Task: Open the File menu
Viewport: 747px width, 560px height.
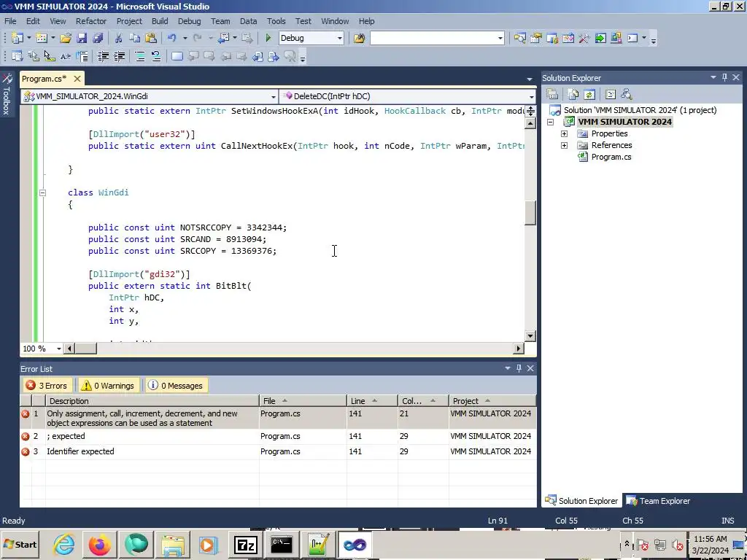Action: [10, 21]
